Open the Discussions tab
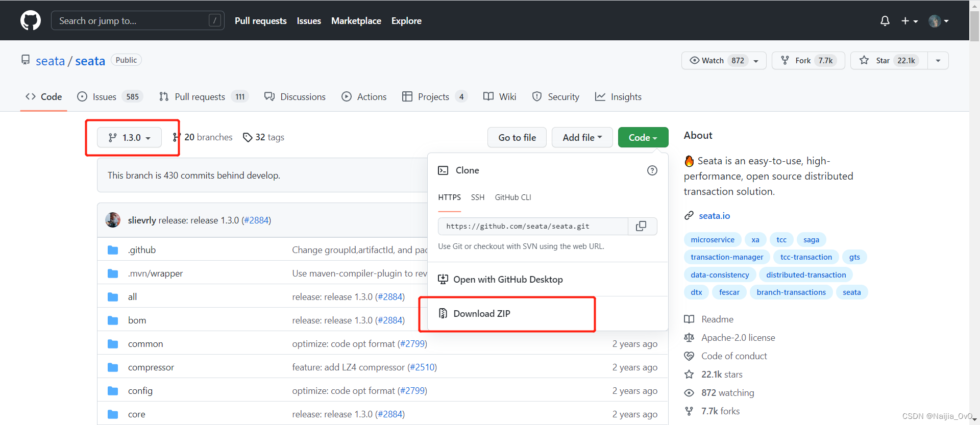Viewport: 980px width, 425px height. coord(295,96)
